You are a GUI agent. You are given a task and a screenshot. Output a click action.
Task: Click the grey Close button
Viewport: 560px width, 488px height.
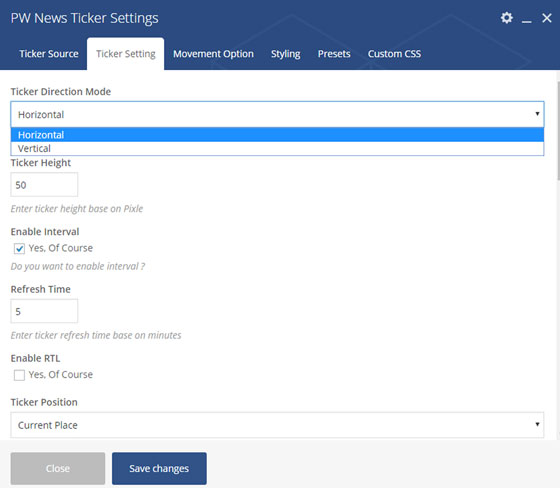(x=58, y=468)
